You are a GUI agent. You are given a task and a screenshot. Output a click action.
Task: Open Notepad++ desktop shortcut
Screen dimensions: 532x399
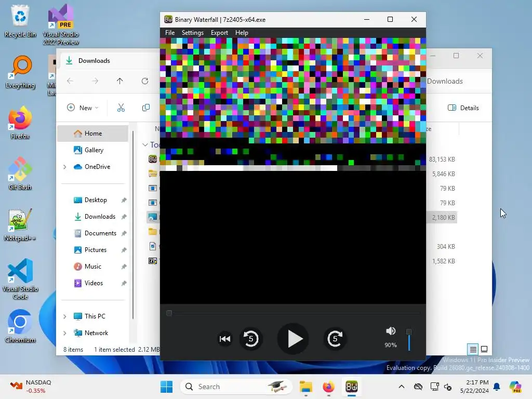tap(20, 224)
